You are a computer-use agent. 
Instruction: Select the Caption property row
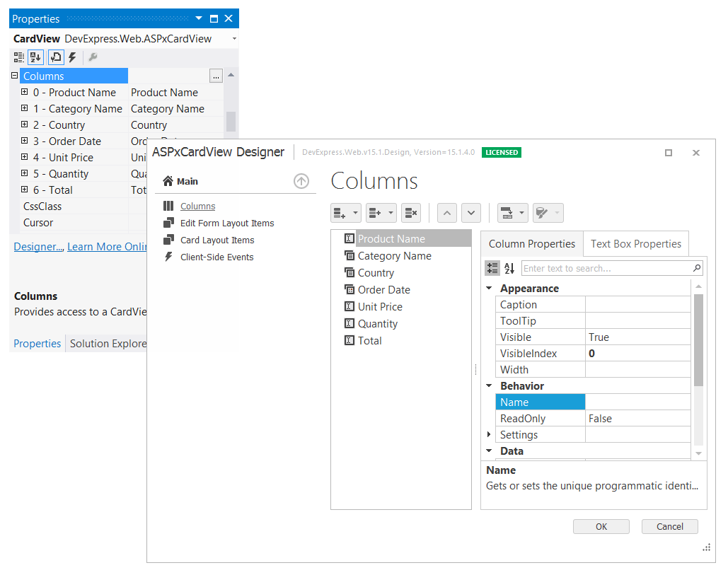(593, 305)
